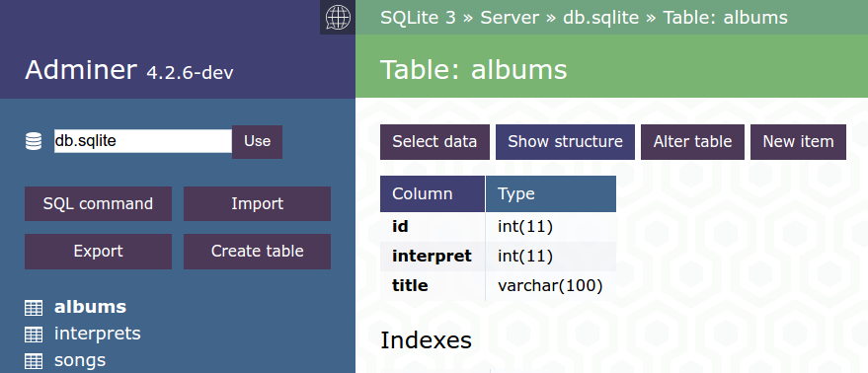868x373 pixels.
Task: Switch to the Select data tab
Action: tap(434, 142)
